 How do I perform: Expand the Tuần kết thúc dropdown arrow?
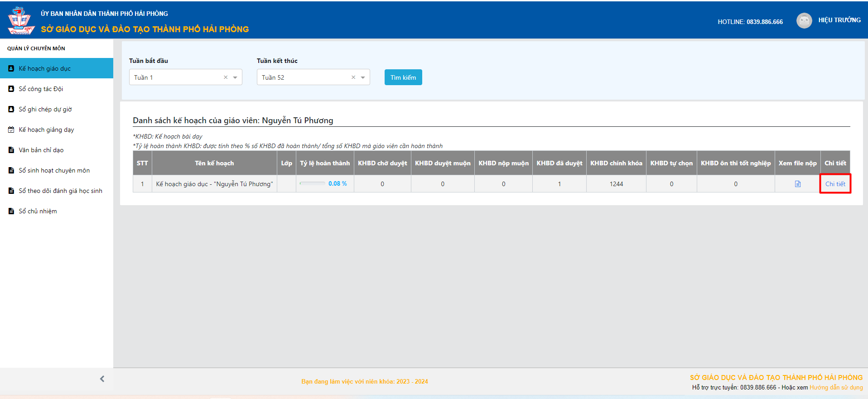pyautogui.click(x=363, y=77)
